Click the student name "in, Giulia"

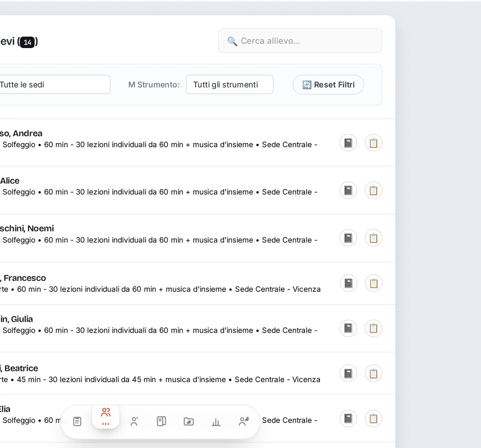pyautogui.click(x=16, y=319)
